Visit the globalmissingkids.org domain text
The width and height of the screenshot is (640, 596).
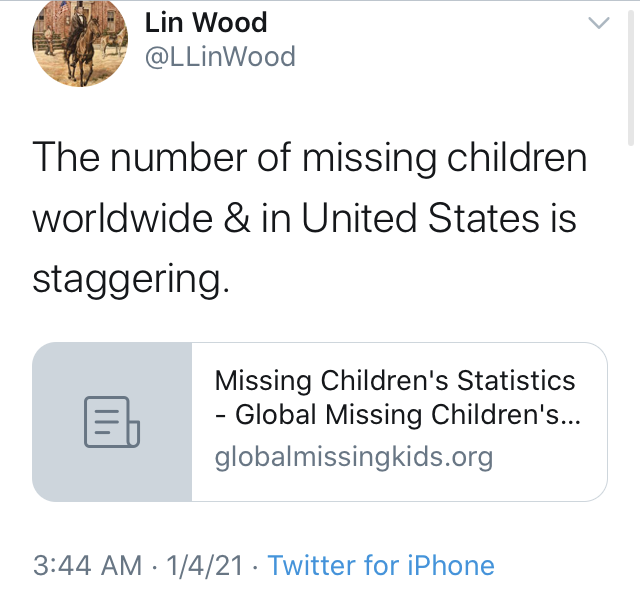tap(354, 456)
